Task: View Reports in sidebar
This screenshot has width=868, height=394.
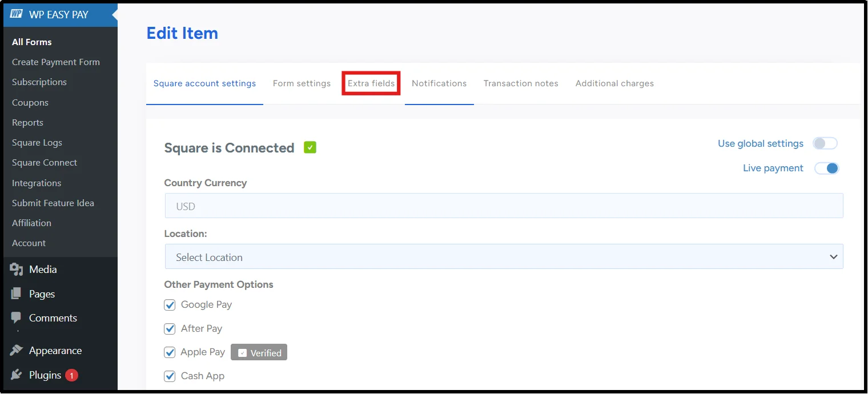Action: (x=27, y=123)
